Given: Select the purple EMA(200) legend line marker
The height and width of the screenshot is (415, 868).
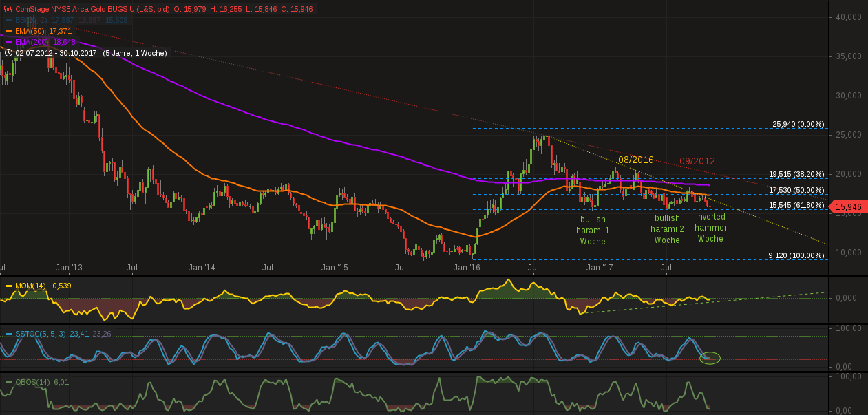Looking at the screenshot, I should point(8,42).
